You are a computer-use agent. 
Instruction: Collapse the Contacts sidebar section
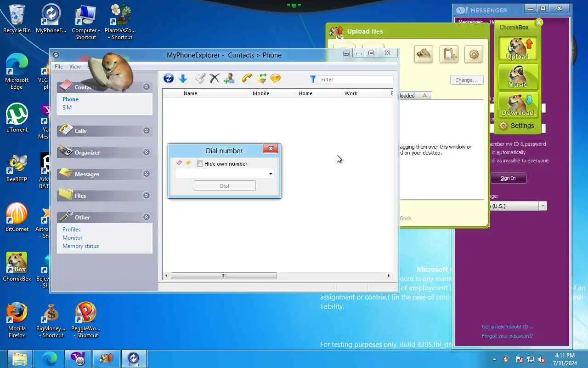(147, 86)
